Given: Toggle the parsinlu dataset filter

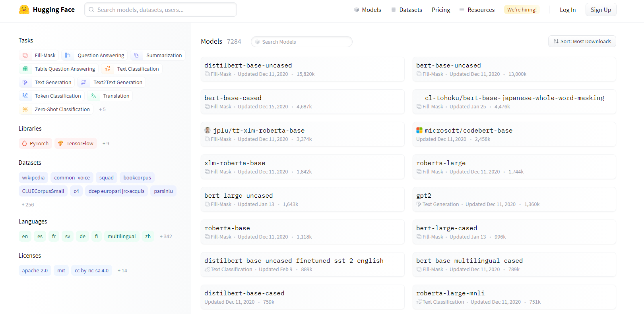Looking at the screenshot, I should click(163, 191).
